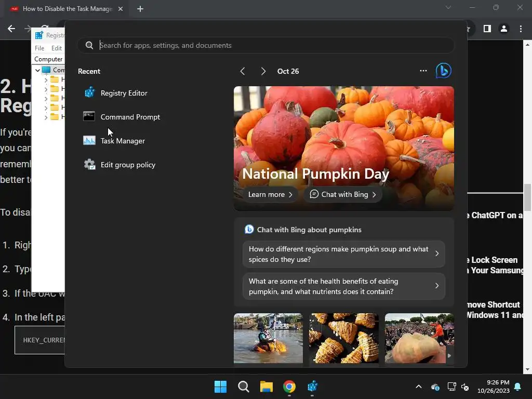Expand the fifth registry hive folder
Screen dimensions: 532x399
pos(46,117)
